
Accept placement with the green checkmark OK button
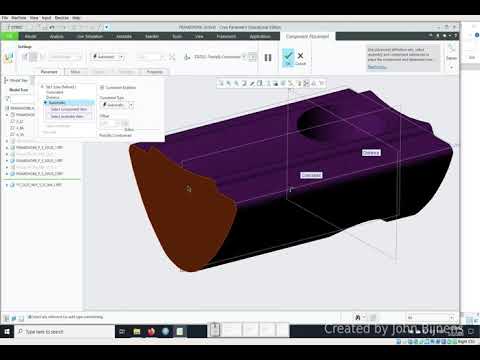tap(288, 57)
